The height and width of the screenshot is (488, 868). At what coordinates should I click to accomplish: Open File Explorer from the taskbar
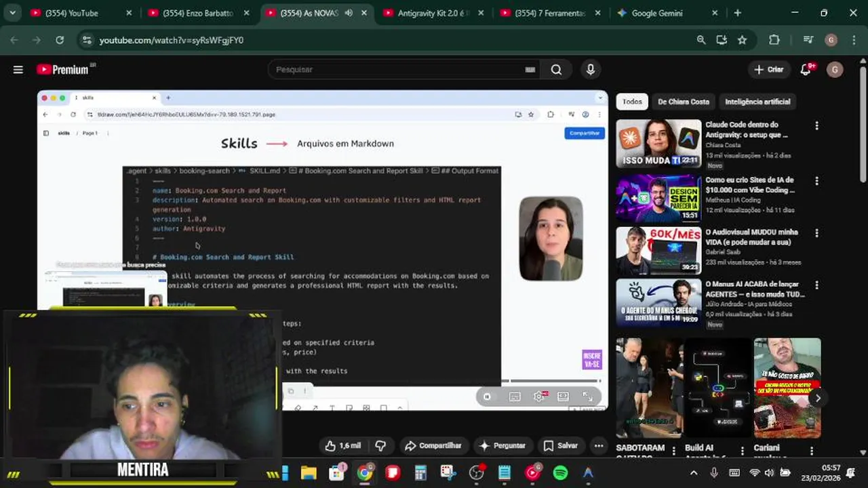pos(309,473)
